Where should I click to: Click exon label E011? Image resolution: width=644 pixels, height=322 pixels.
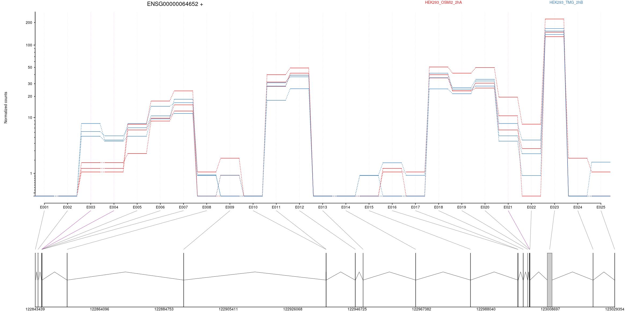(276, 207)
